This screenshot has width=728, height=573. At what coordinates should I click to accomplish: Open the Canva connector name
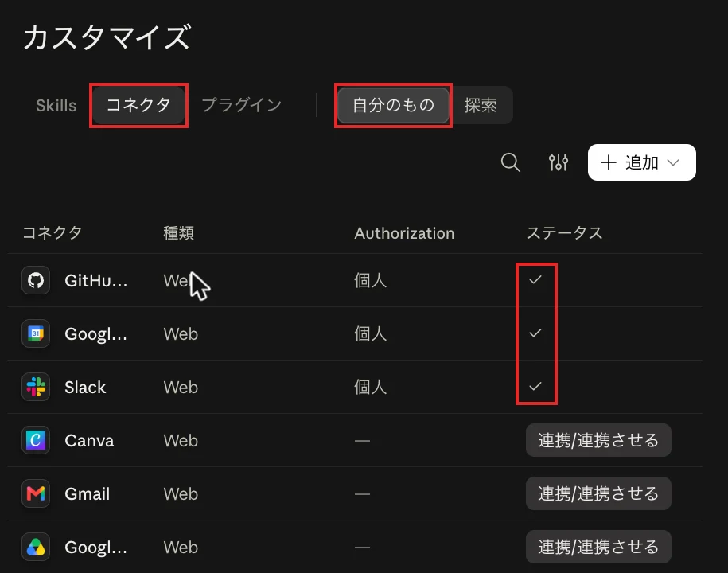[89, 441]
